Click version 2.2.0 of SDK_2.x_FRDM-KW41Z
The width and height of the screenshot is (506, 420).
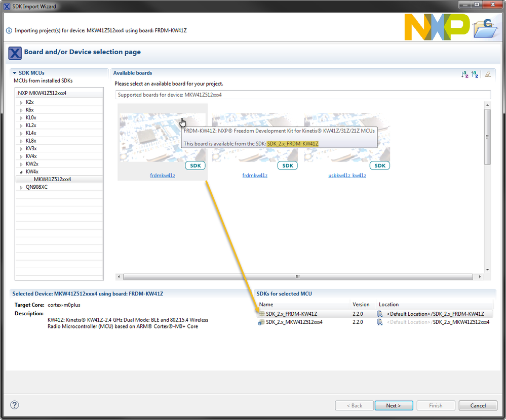click(358, 314)
